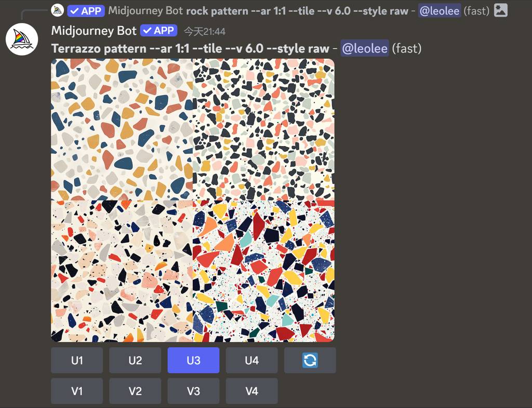Click the APP badge beside the Midjourney Bot username
532x408 pixels.
[x=158, y=31]
